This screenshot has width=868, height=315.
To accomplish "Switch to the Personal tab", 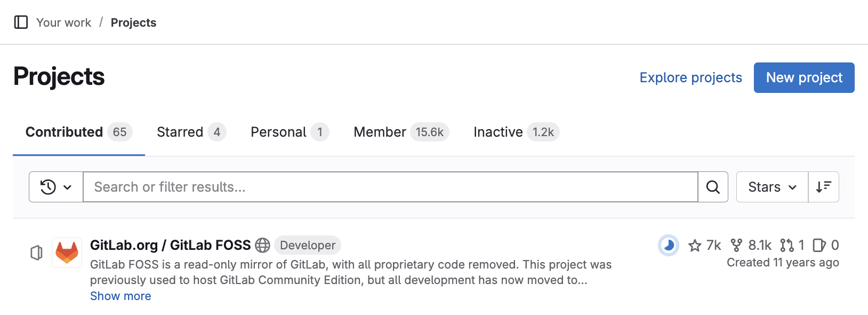I will click(290, 132).
